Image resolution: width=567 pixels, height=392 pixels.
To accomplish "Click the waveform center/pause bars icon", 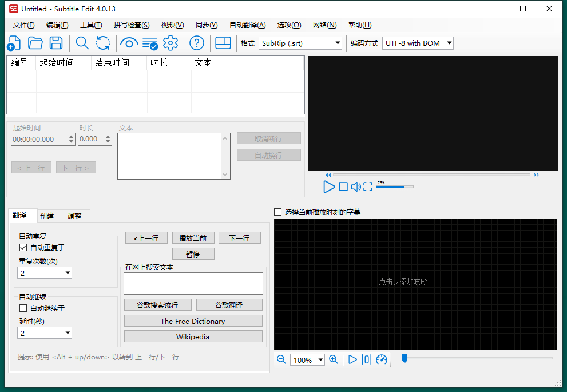I will tap(367, 359).
